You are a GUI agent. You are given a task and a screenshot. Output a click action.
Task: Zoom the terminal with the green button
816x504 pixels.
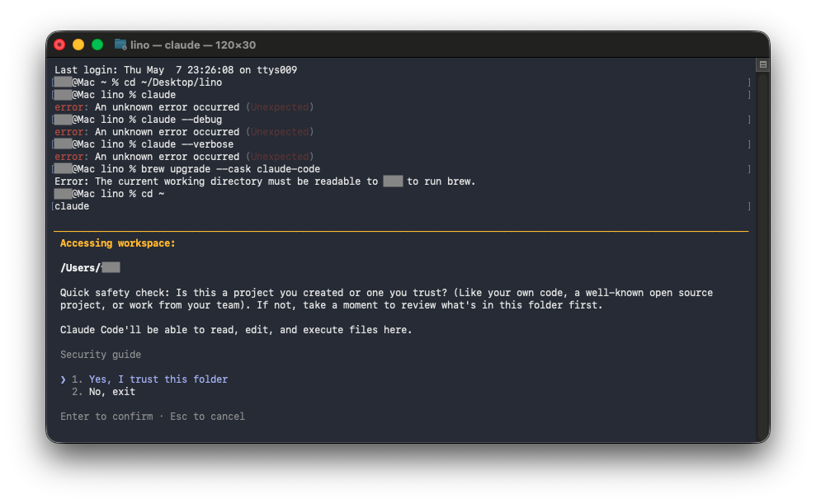point(97,45)
